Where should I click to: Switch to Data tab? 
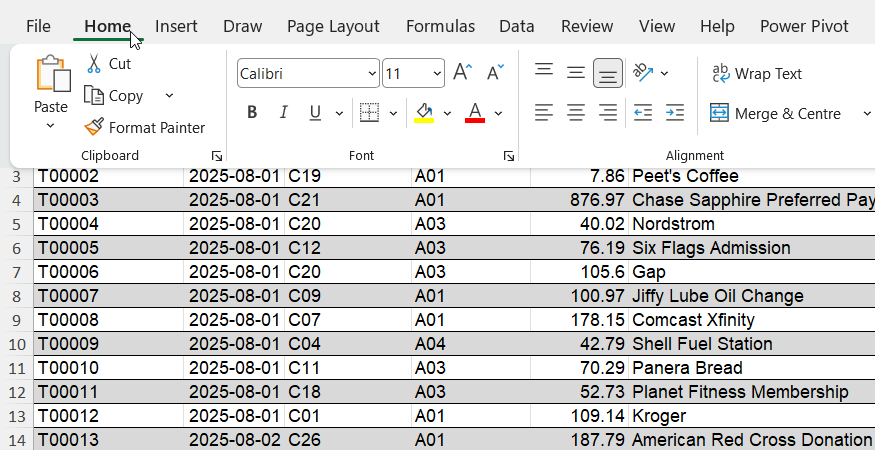[x=517, y=26]
